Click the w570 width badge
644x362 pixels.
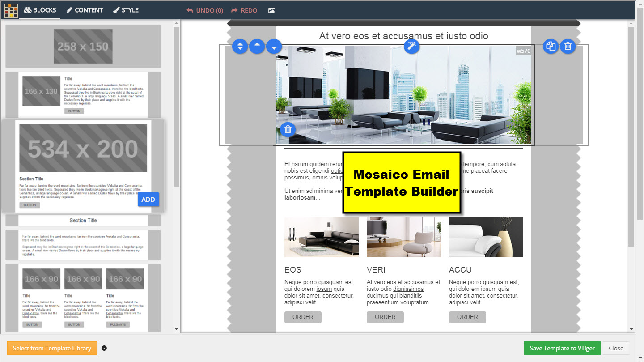[524, 51]
